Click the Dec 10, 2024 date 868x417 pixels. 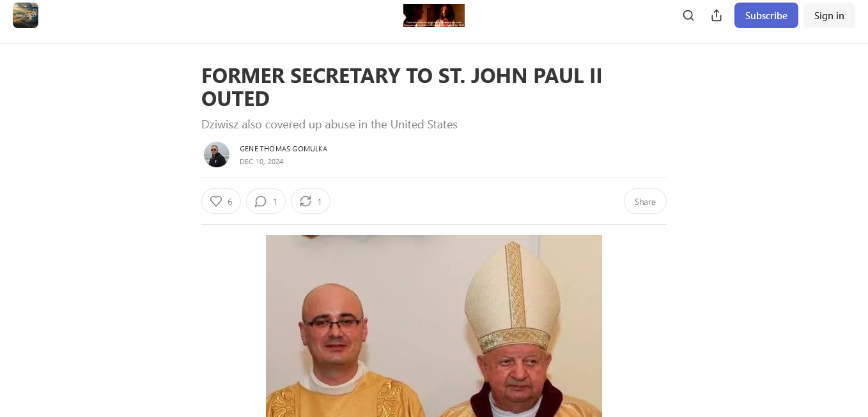tap(261, 162)
